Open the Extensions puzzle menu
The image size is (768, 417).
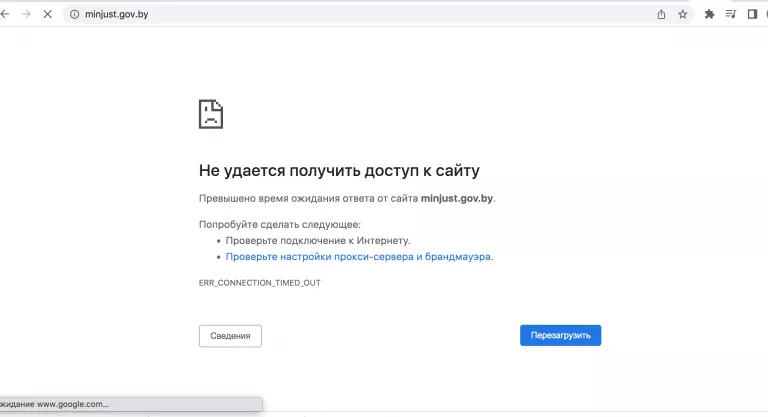click(710, 14)
